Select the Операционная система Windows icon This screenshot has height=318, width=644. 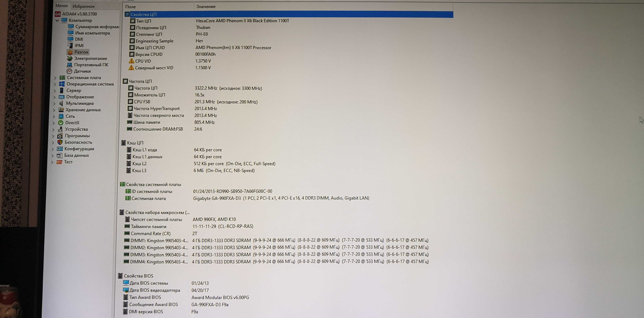click(62, 84)
